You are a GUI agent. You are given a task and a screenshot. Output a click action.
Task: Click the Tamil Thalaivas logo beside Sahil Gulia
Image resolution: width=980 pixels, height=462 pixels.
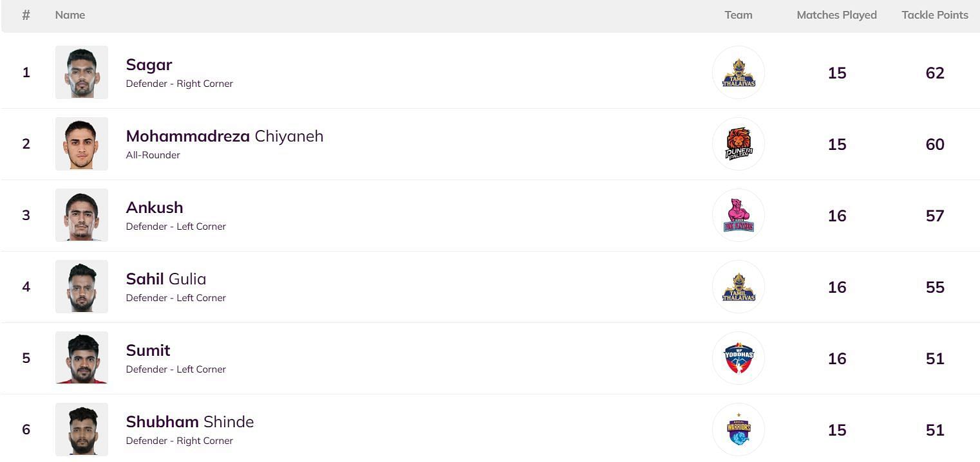(x=739, y=286)
